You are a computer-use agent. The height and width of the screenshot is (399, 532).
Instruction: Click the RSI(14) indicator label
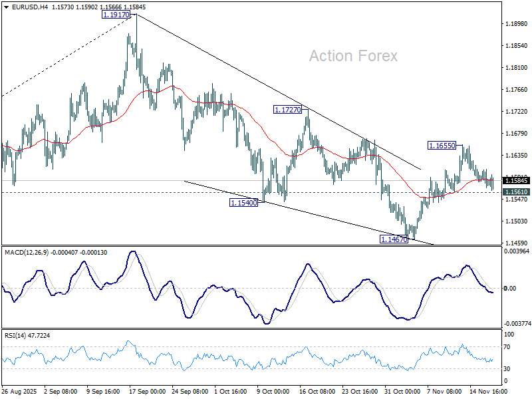pos(16,335)
